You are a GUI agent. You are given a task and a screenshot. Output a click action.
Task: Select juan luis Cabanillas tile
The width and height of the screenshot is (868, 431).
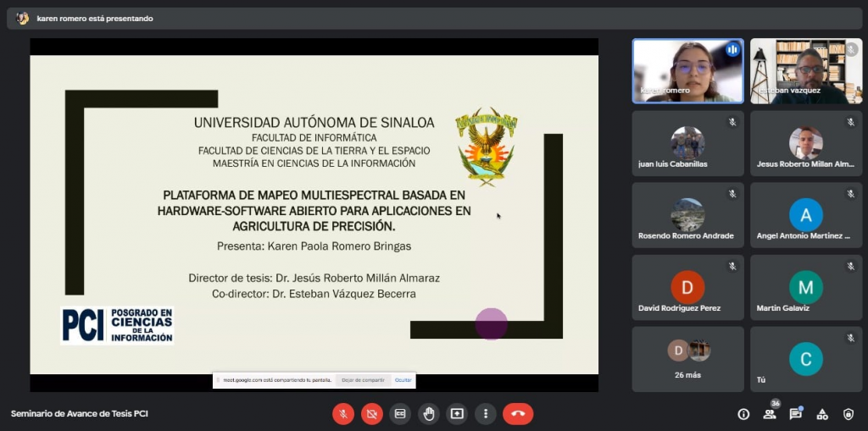[688, 143]
